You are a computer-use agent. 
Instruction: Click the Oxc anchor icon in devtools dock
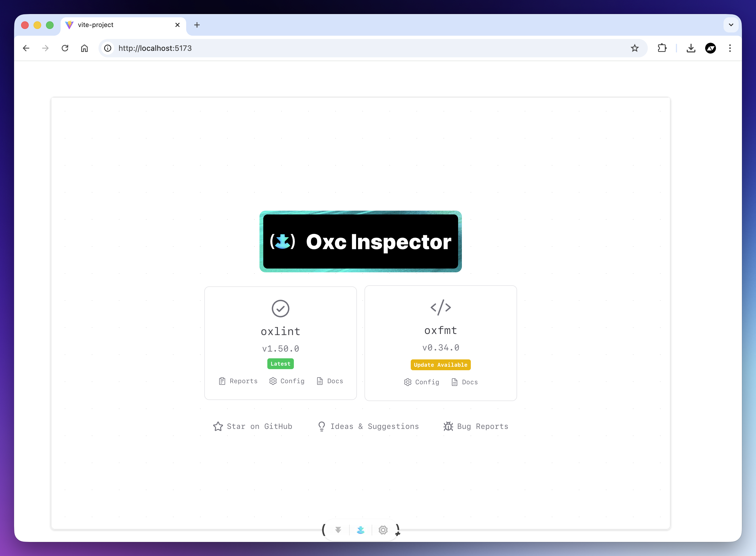pyautogui.click(x=360, y=530)
